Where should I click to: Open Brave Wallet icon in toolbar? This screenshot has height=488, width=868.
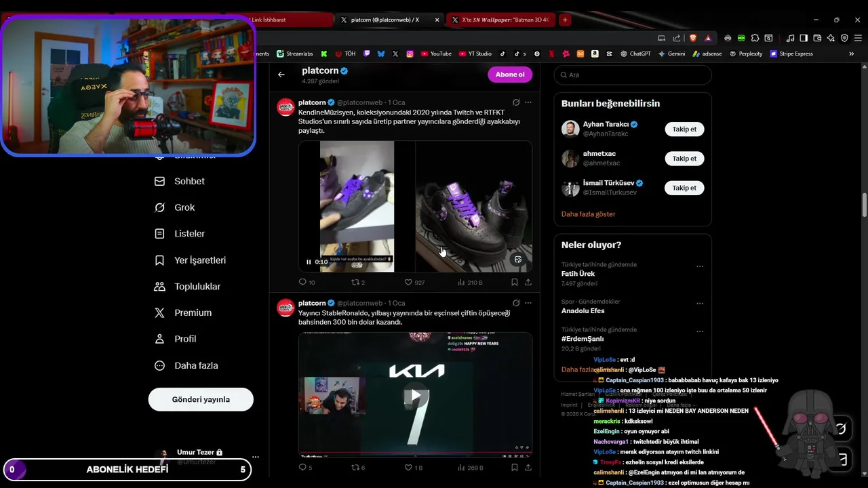(x=817, y=38)
